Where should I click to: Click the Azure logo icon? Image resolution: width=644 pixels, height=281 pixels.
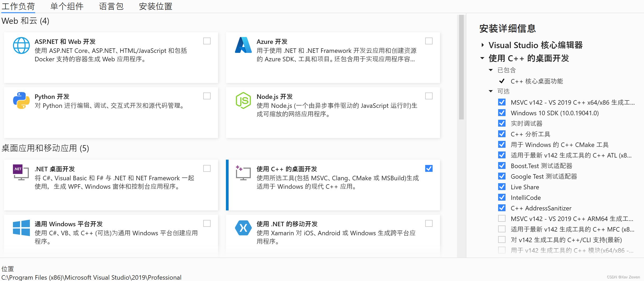(243, 45)
